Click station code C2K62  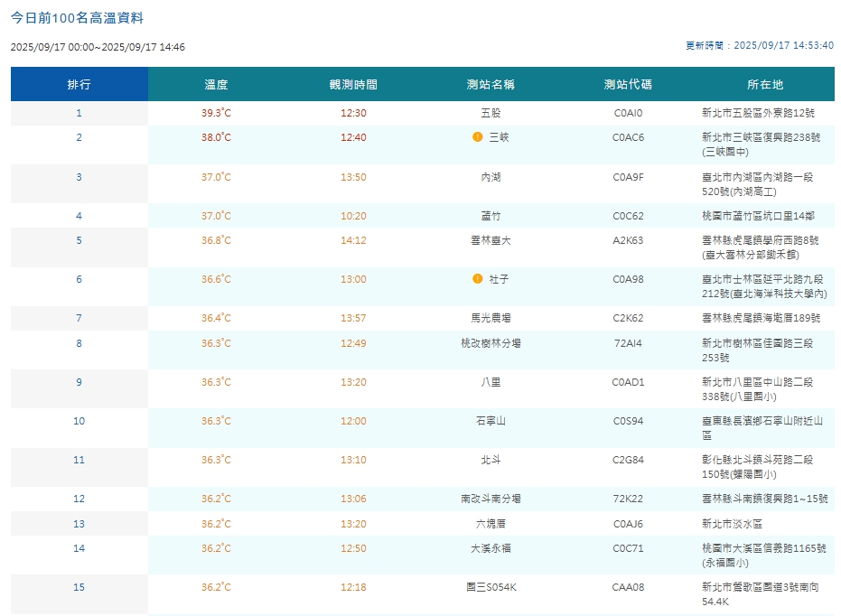(628, 318)
